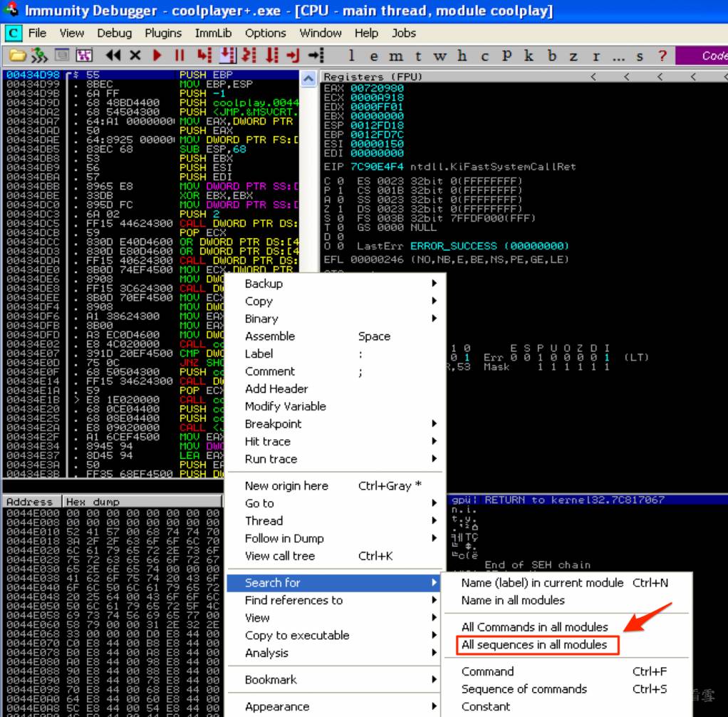Viewport: 728px width, 717px height.
Task: Expand the Binary submenu
Action: pyautogui.click(x=335, y=319)
